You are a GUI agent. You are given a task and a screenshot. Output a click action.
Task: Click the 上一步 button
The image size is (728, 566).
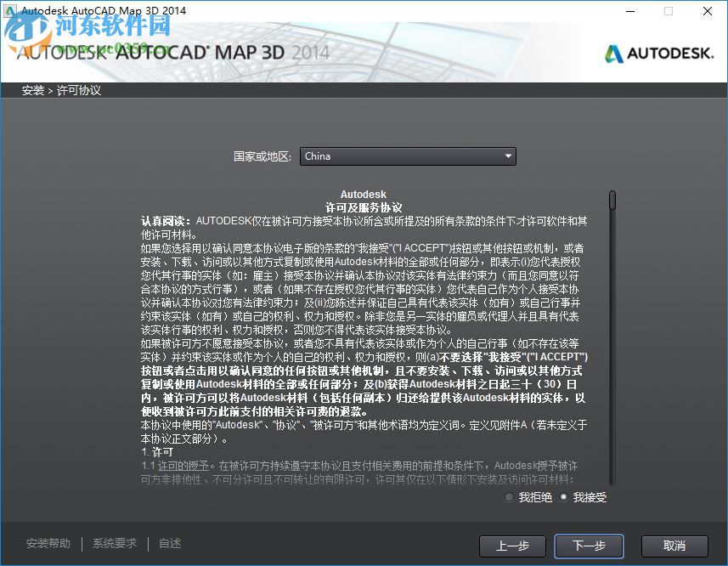click(x=512, y=546)
